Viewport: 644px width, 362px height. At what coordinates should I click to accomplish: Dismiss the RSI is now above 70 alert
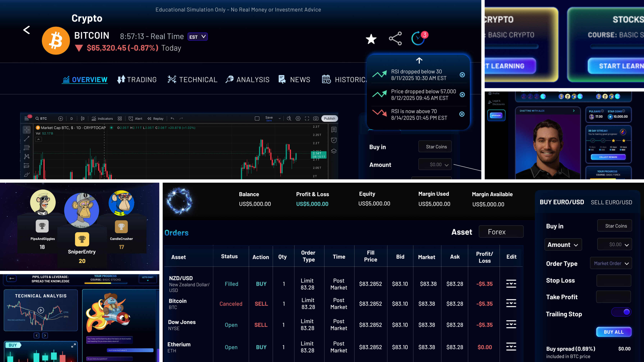pos(462,114)
